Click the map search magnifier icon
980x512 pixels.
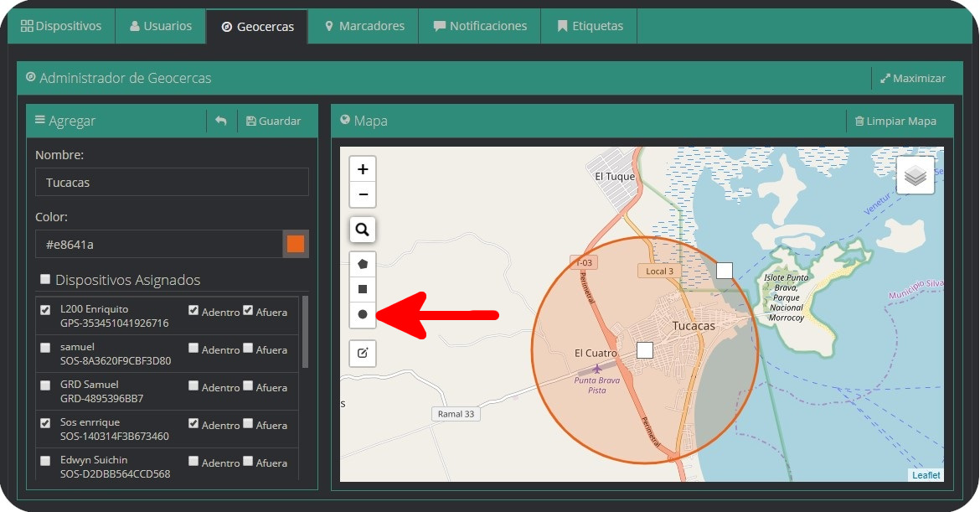pos(363,229)
